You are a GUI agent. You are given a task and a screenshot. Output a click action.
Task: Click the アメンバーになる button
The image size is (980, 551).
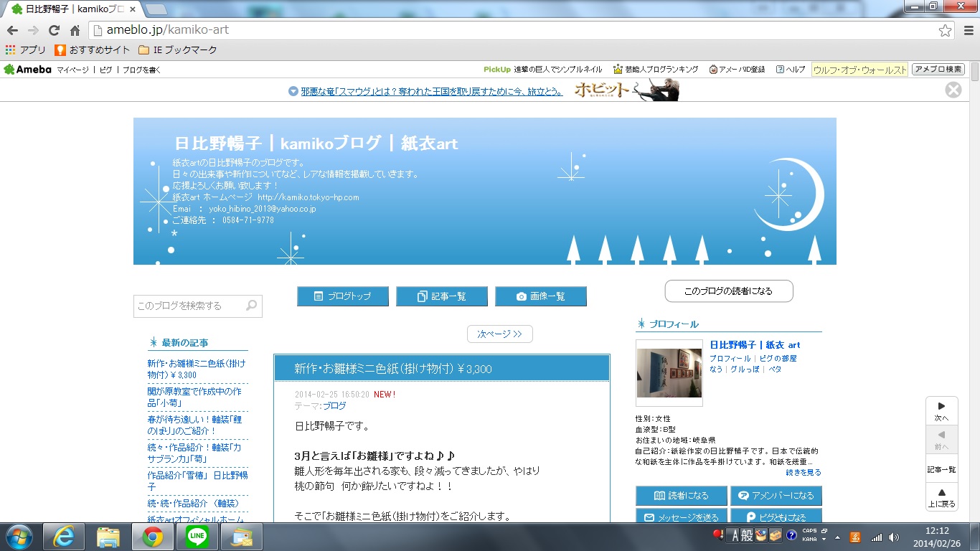click(x=776, y=496)
